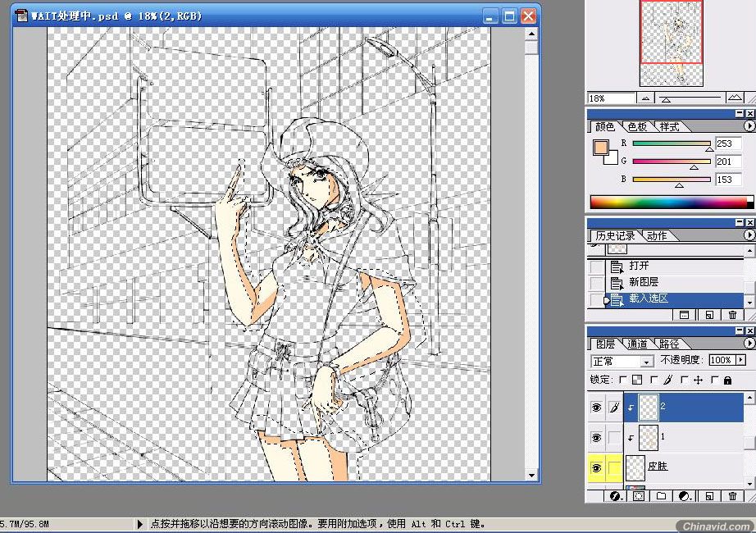Switch to the 色板 tab

(637, 127)
